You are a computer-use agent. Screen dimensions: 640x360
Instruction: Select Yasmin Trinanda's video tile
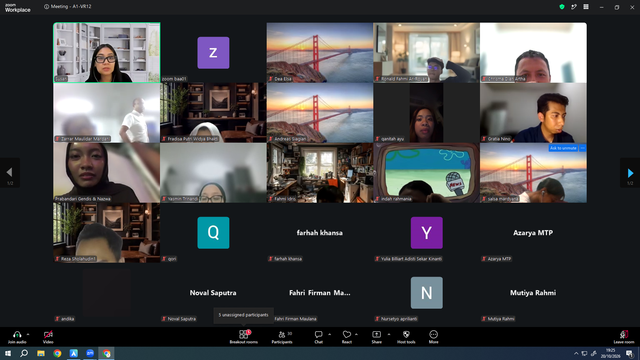point(213,173)
